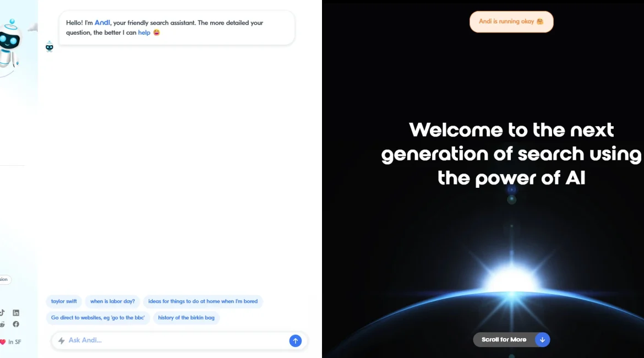This screenshot has width=644, height=358.
Task: Click the small Andi robot avatar beside the greeting
Action: pyautogui.click(x=50, y=46)
